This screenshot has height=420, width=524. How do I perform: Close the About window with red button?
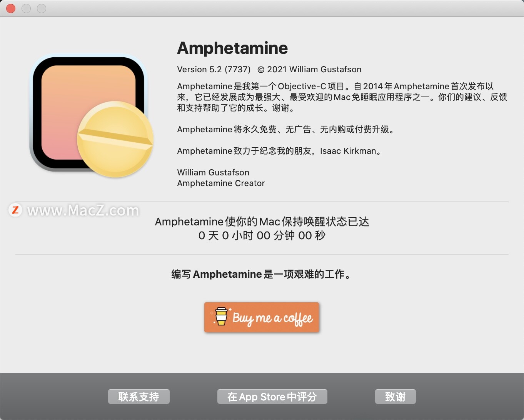(11, 8)
